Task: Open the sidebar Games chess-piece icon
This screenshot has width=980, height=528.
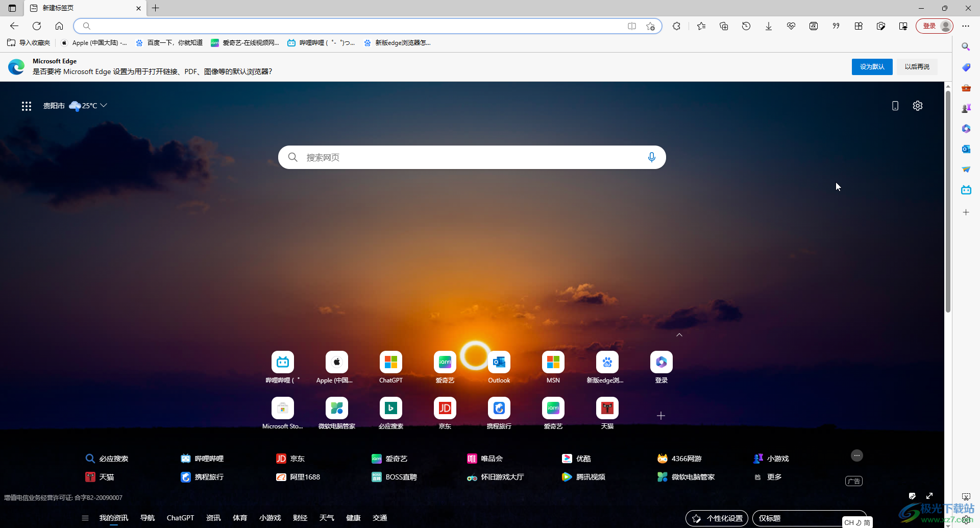Action: tap(966, 108)
